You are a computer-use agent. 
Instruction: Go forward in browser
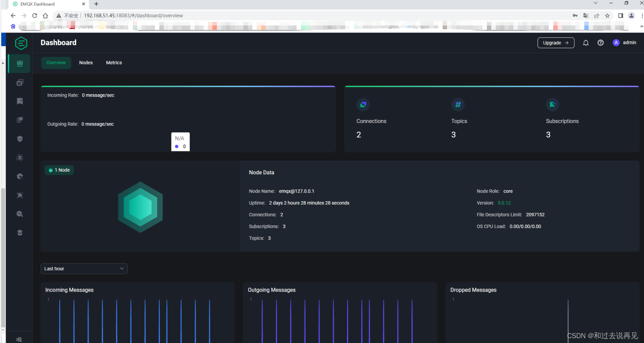click(x=24, y=16)
